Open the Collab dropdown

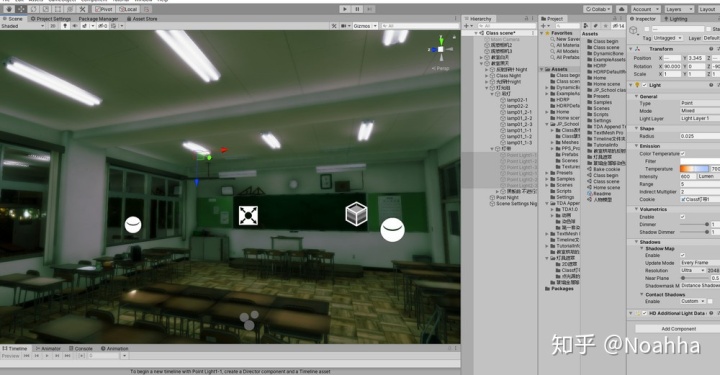[x=598, y=9]
